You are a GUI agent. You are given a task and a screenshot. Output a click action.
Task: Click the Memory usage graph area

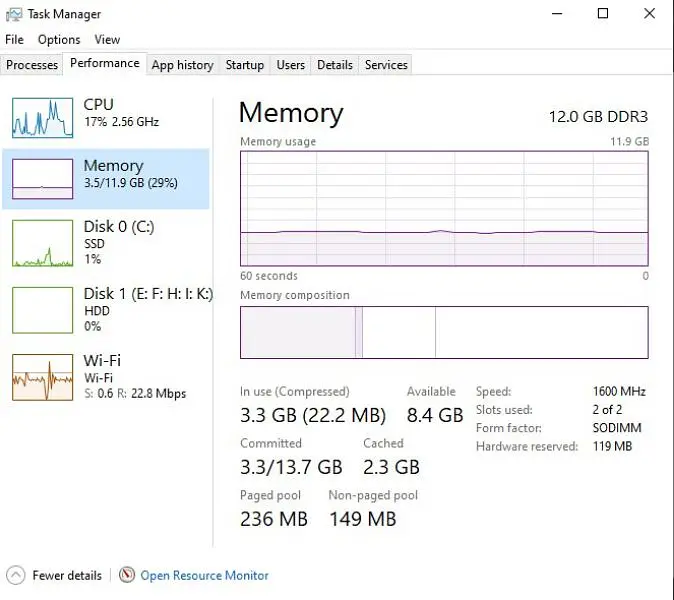pyautogui.click(x=444, y=208)
